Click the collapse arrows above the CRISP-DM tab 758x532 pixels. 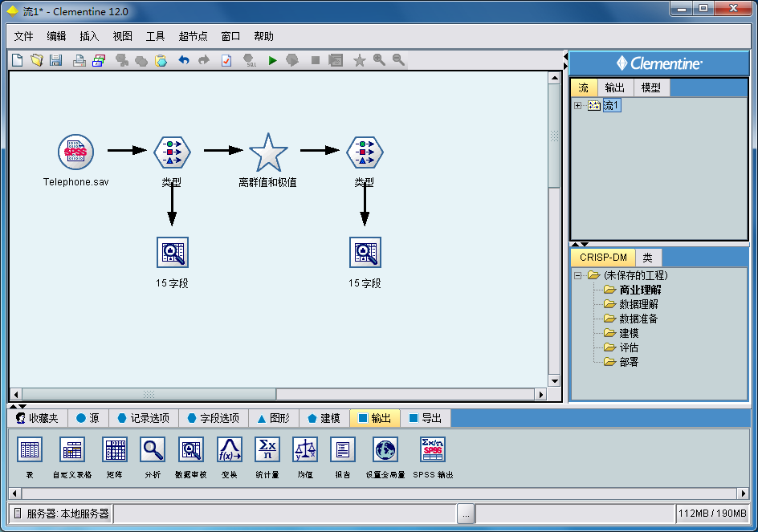click(x=580, y=244)
